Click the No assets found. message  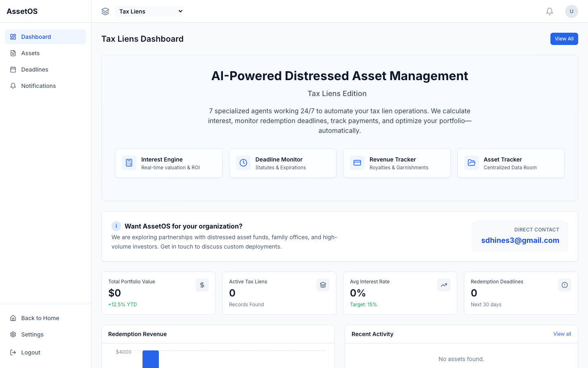tap(461, 359)
